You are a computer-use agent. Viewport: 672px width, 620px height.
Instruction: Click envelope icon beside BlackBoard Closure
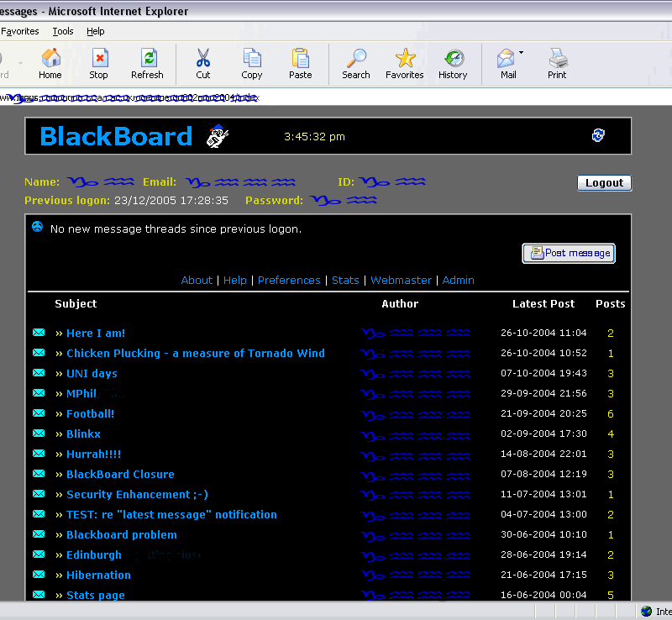[x=39, y=473]
